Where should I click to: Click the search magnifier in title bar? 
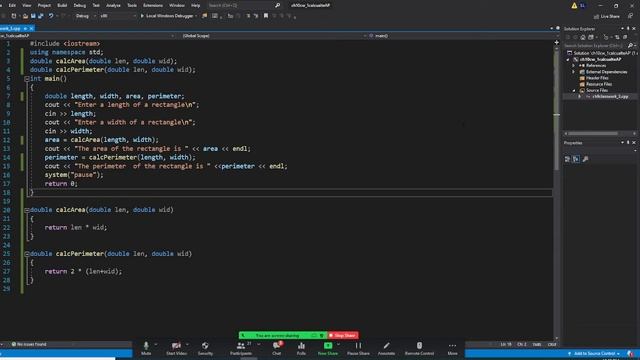coord(278,5)
